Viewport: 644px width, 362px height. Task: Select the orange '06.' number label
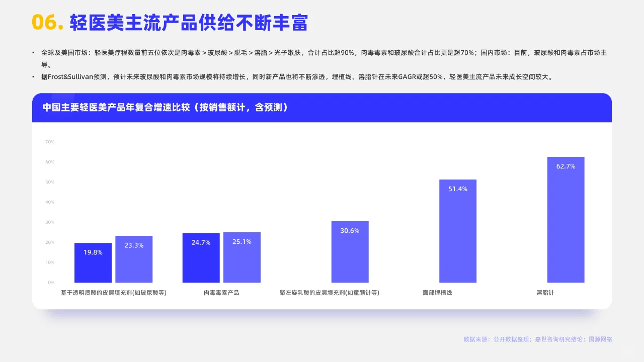[45, 23]
